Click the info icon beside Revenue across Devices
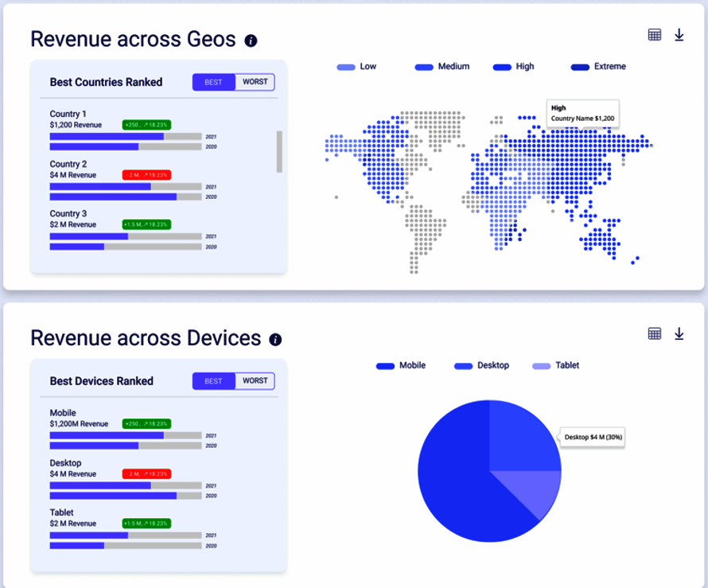The width and height of the screenshot is (708, 588). click(x=275, y=340)
